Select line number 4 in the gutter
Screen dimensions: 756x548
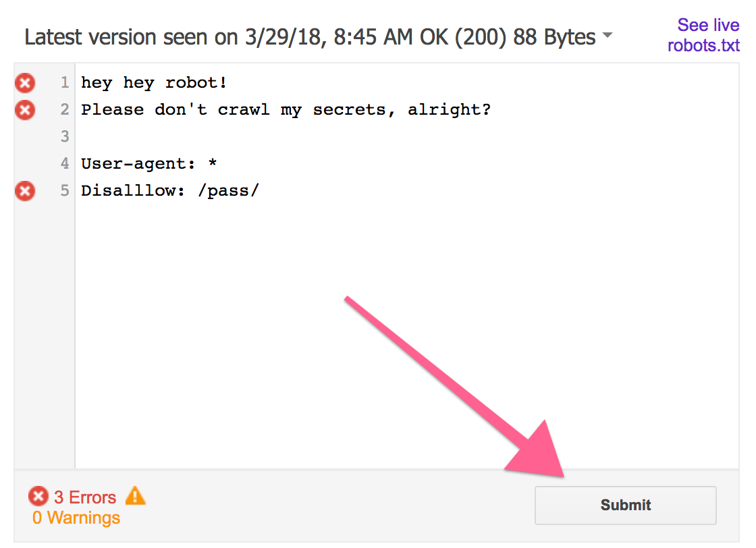point(65,164)
